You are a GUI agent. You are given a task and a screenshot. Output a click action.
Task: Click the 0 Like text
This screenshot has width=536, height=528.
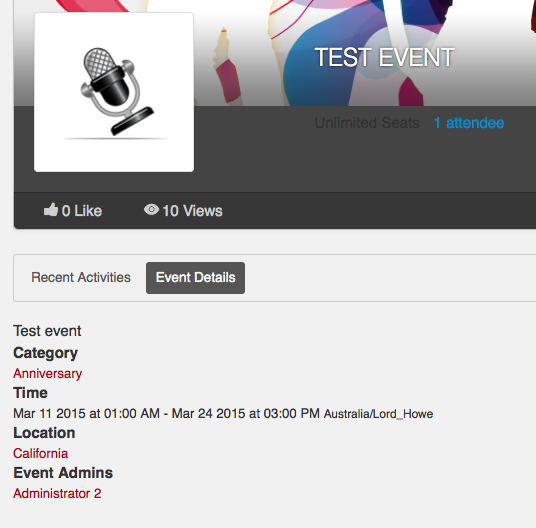coord(82,211)
